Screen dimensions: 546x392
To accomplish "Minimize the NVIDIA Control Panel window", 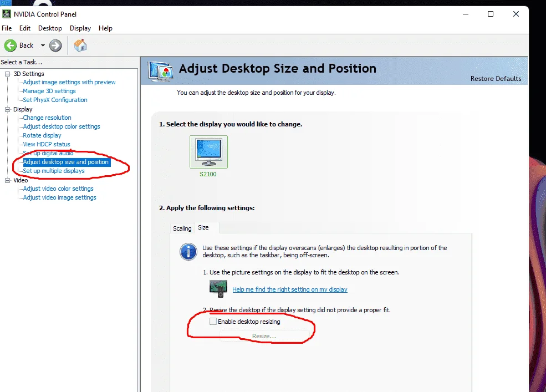I will click(x=466, y=14).
